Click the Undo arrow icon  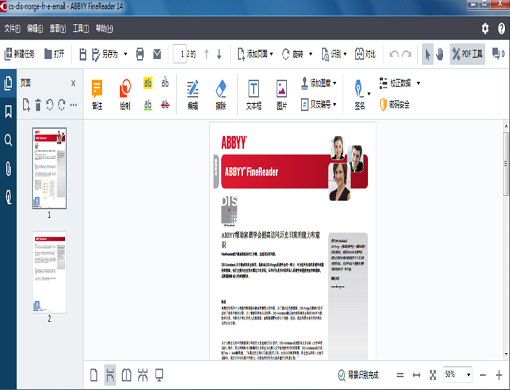point(394,54)
